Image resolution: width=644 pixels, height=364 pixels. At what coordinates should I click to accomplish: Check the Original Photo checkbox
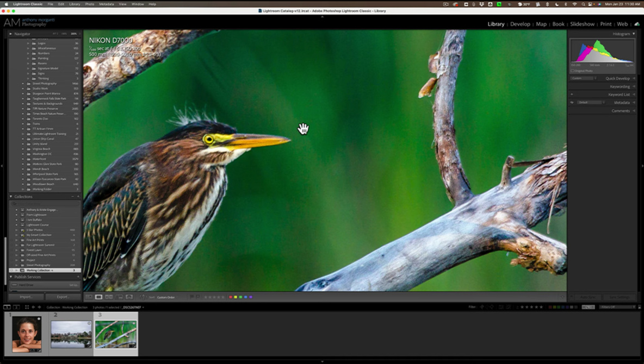[x=573, y=71]
